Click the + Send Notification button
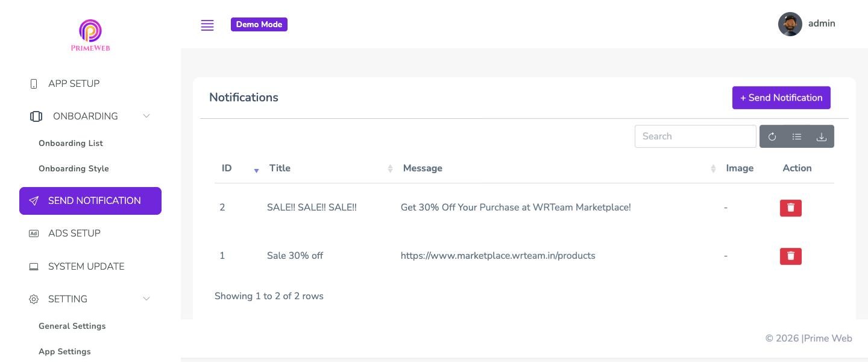 pyautogui.click(x=781, y=98)
